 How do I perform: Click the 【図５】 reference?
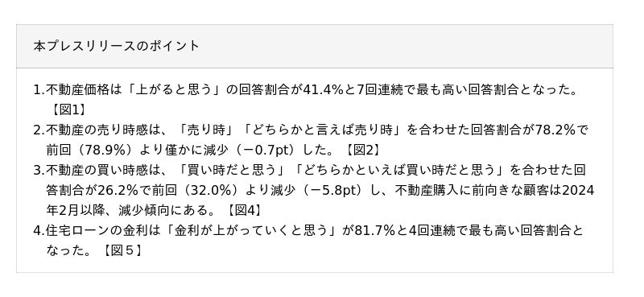point(122,250)
